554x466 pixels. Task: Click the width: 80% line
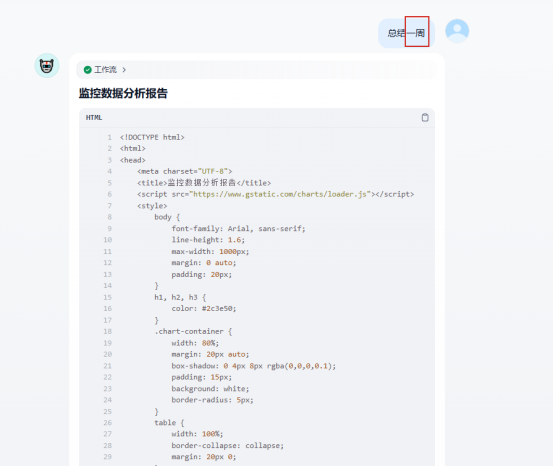click(195, 343)
